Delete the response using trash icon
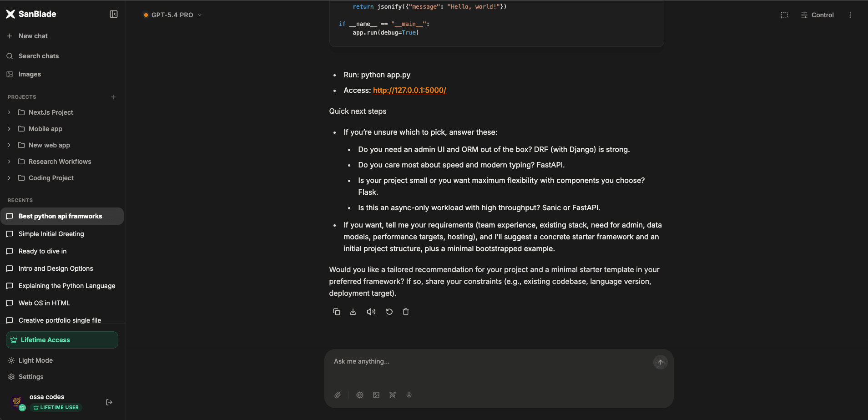 point(406,312)
